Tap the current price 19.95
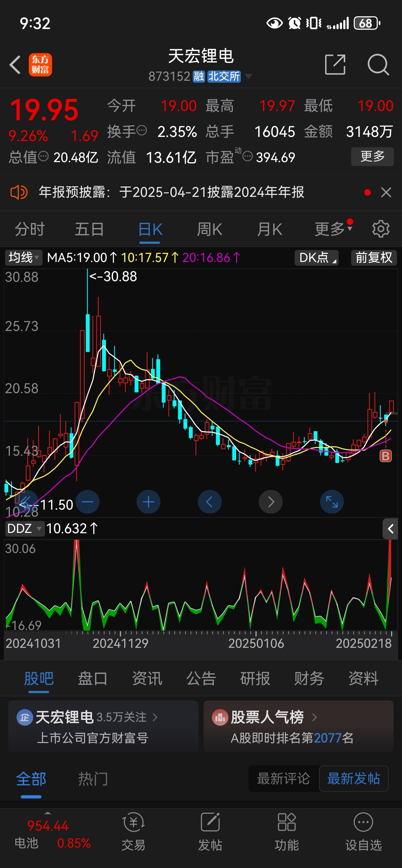The width and height of the screenshot is (402, 868). 44,110
